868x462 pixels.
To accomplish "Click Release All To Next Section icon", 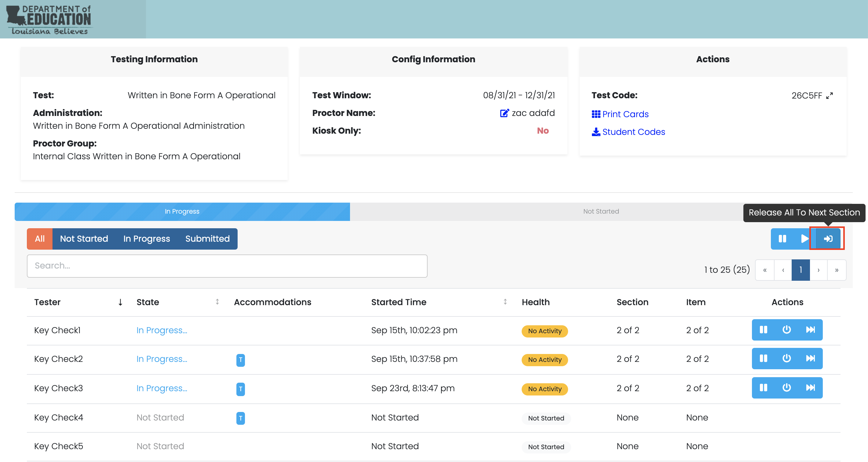I will 828,239.
